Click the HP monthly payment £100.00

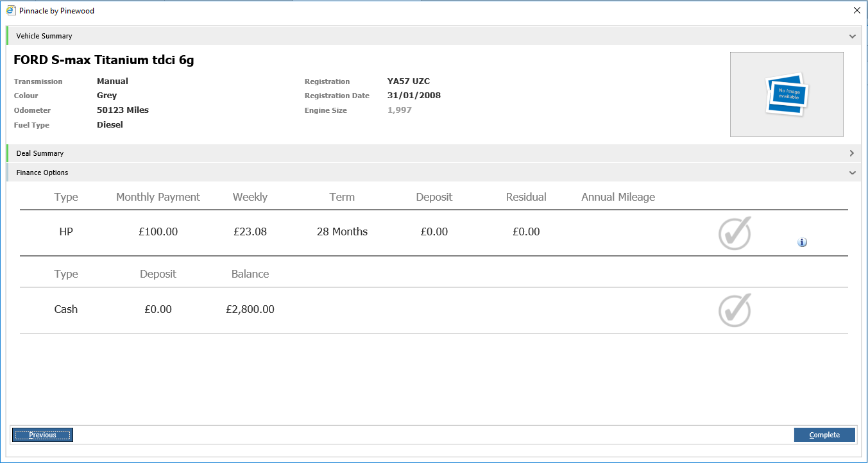pos(158,232)
